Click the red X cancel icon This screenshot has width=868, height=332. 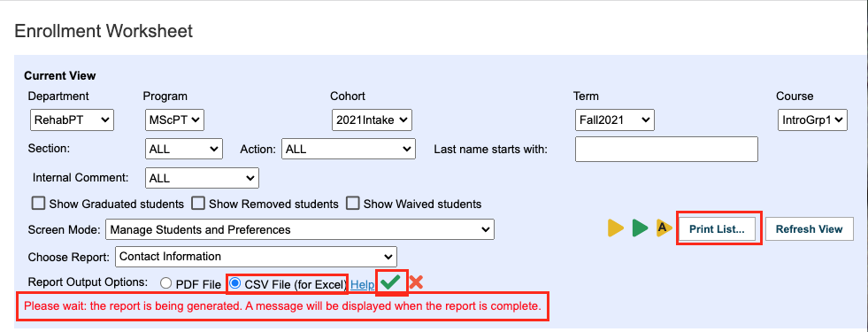coord(416,282)
